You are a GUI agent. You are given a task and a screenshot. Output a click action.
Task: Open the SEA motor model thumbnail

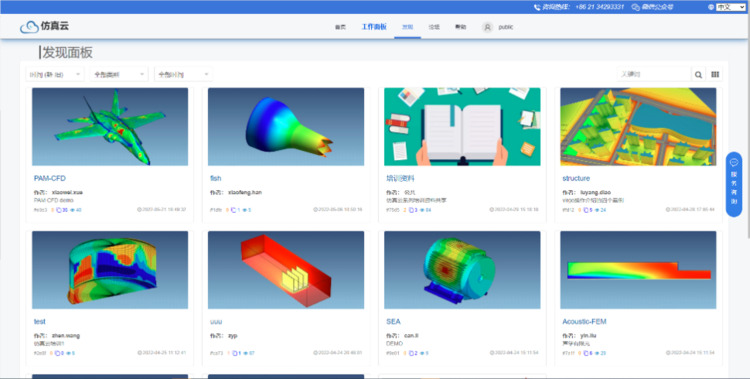point(462,270)
